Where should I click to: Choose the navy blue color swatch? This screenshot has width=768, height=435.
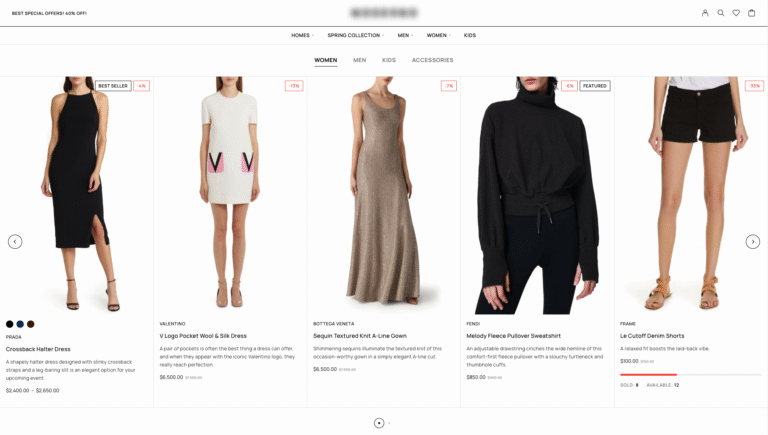click(20, 324)
